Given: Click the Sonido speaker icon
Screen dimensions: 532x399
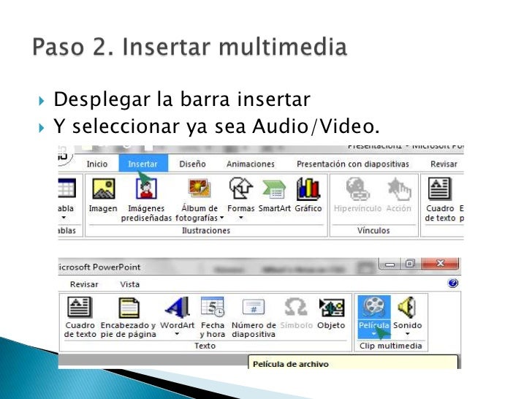Looking at the screenshot, I should [407, 307].
